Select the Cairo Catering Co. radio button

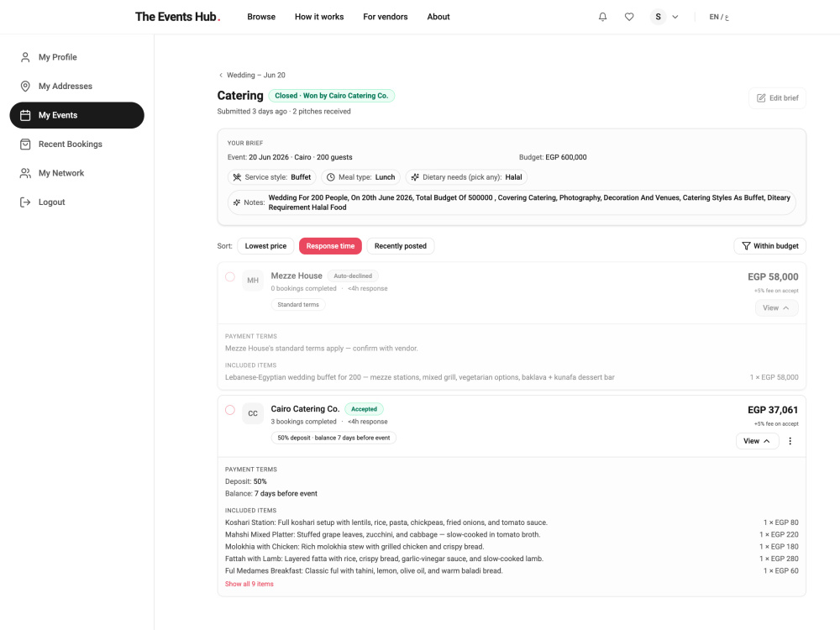click(x=230, y=410)
